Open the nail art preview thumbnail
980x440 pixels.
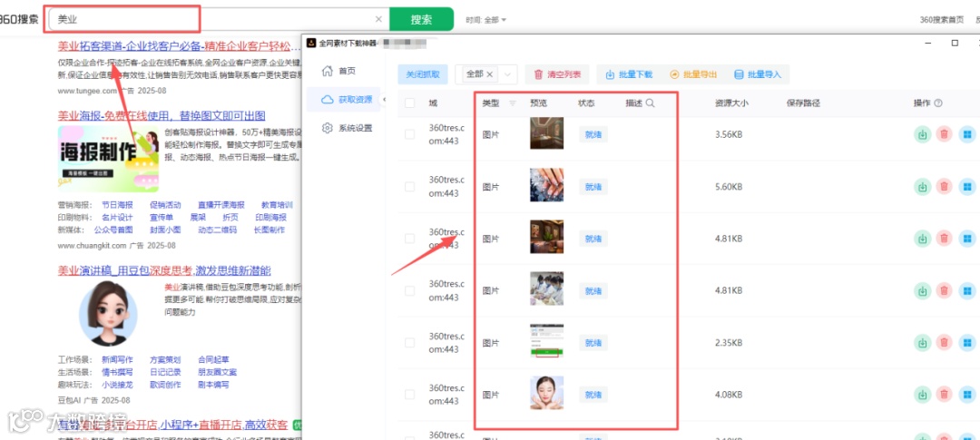[547, 185]
